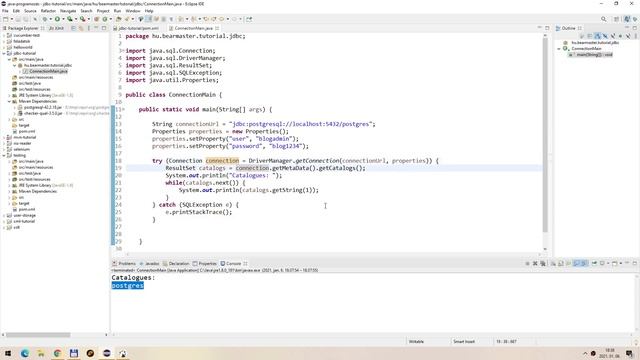Click the Search magnifier in main toolbar

click(x=603, y=19)
